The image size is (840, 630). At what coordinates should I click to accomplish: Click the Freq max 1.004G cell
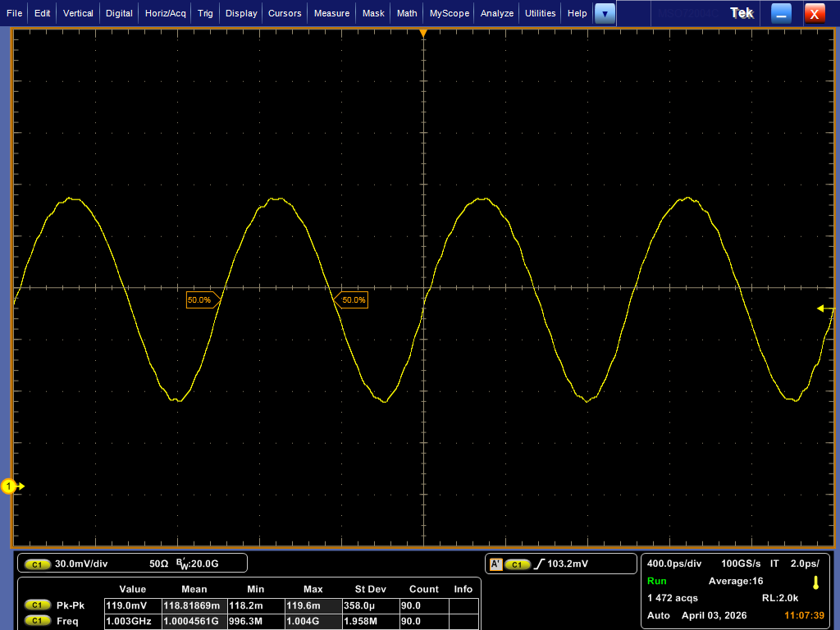(313, 621)
